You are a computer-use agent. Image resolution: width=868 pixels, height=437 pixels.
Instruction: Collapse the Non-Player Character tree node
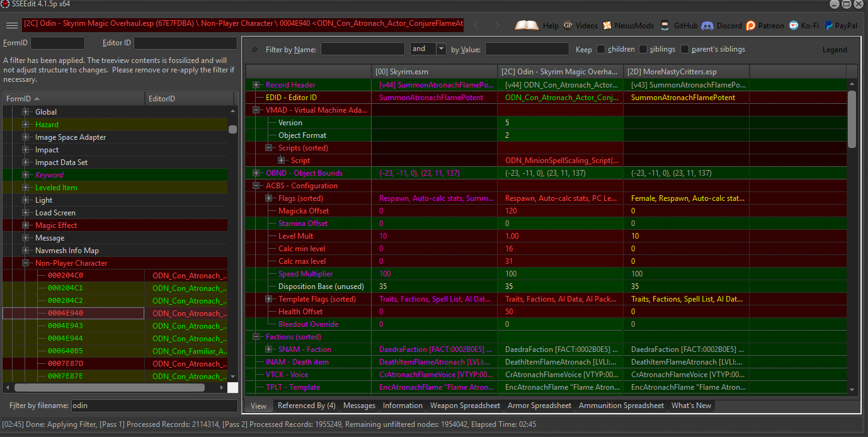[x=26, y=263]
